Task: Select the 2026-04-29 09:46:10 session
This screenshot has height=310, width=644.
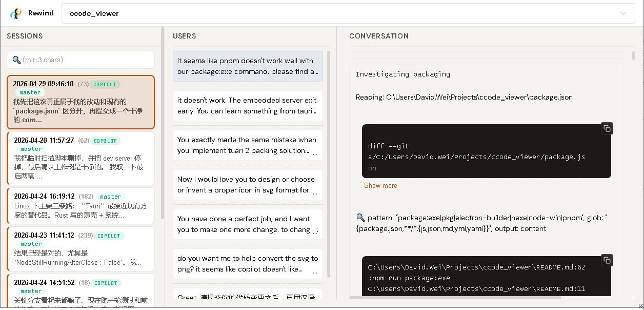Action: pos(80,102)
